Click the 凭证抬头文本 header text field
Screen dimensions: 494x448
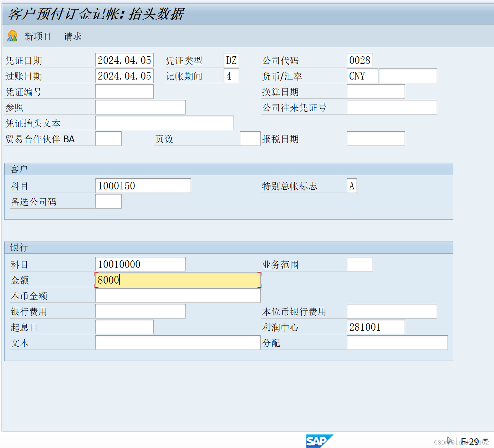coord(164,123)
